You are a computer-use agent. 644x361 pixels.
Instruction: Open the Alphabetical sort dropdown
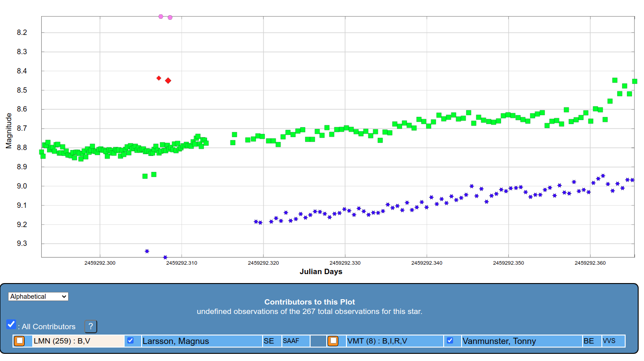38,297
